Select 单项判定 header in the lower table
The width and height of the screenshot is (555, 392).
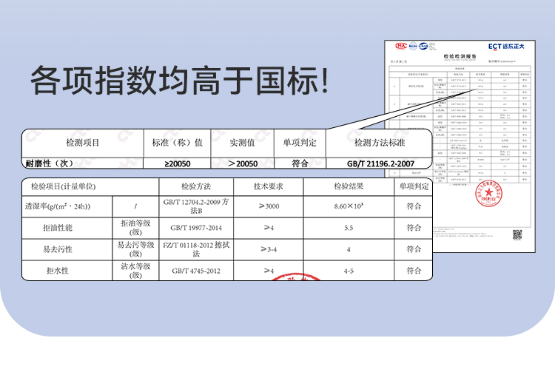click(x=414, y=186)
